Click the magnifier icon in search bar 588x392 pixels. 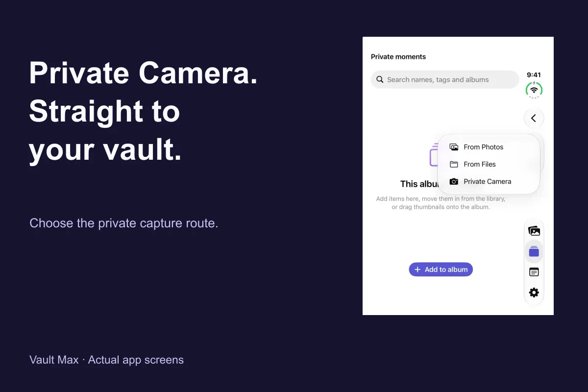tap(380, 79)
